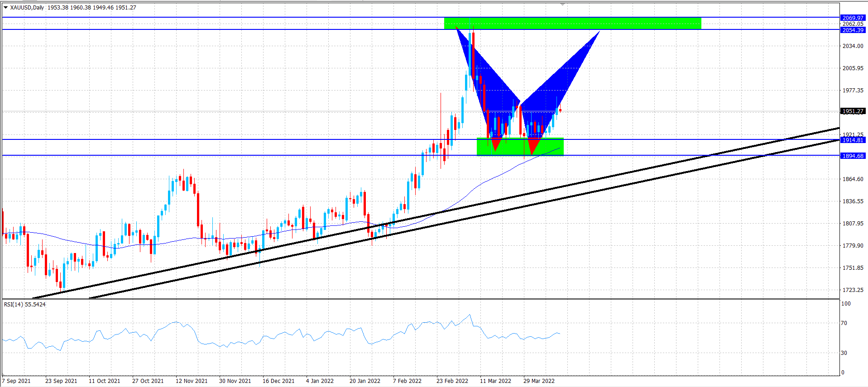Image resolution: width=868 pixels, height=387 pixels.
Task: Click the 27 Oct 2021 date label
Action: 148,381
